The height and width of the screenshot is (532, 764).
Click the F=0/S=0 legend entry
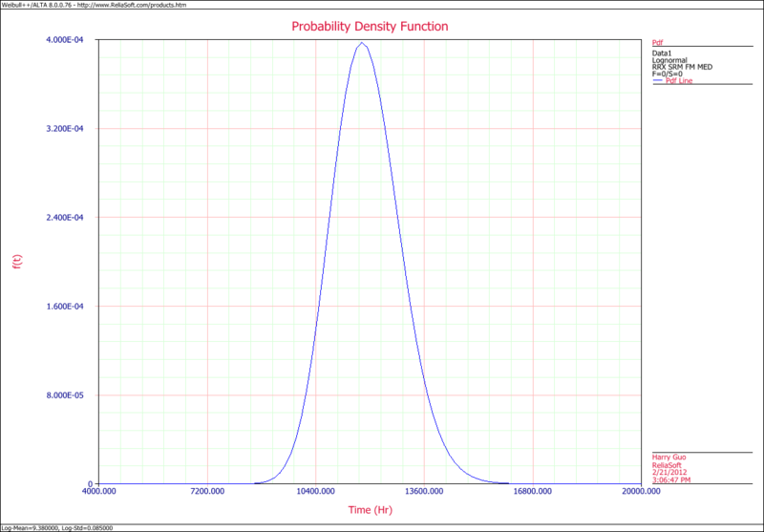[x=668, y=74]
